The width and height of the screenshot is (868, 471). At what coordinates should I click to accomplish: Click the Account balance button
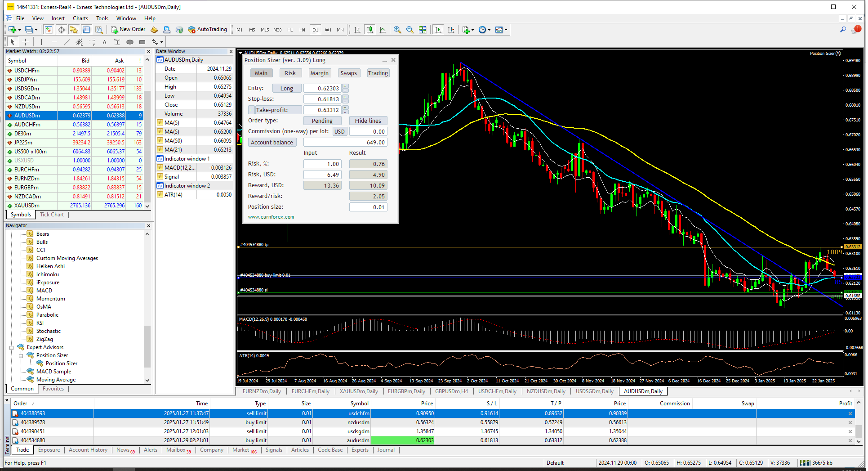[272, 142]
